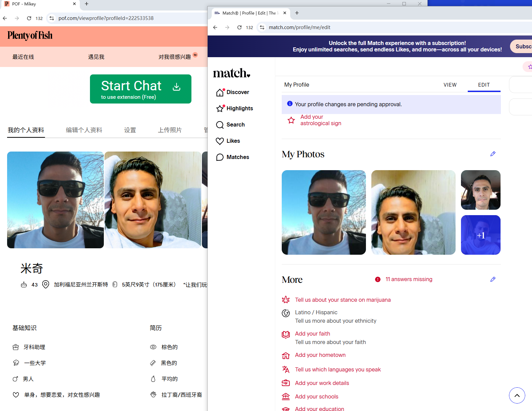Screen dimensions: 532x411
Task: Open Highlights star icon in Match sidebar
Action: coord(220,109)
